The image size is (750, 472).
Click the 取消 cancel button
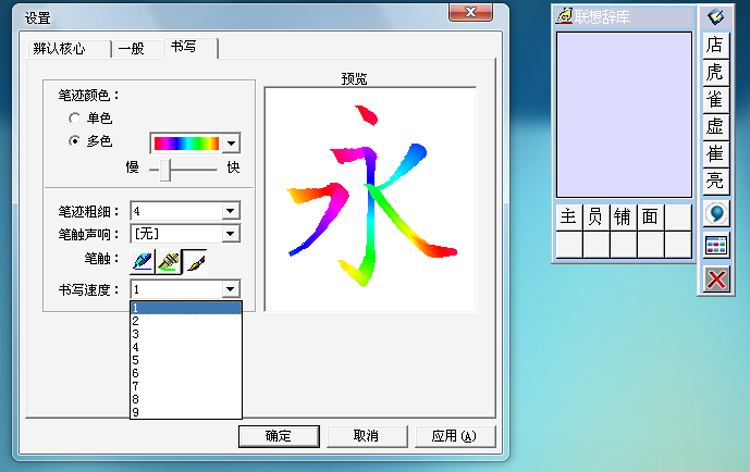(x=366, y=436)
